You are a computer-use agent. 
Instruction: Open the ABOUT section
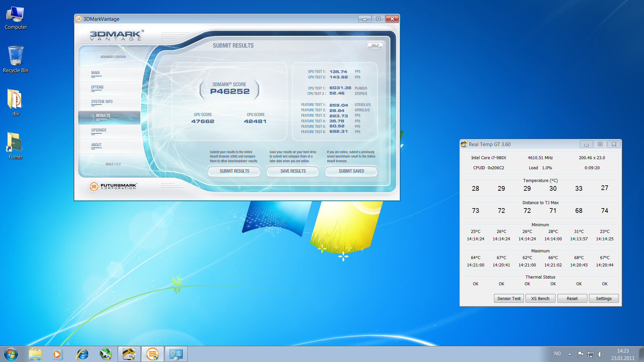point(109,146)
